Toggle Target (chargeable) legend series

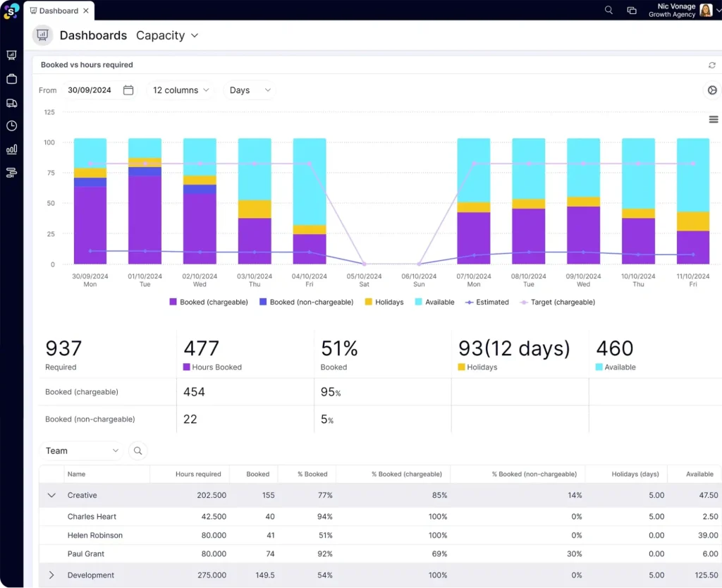557,302
